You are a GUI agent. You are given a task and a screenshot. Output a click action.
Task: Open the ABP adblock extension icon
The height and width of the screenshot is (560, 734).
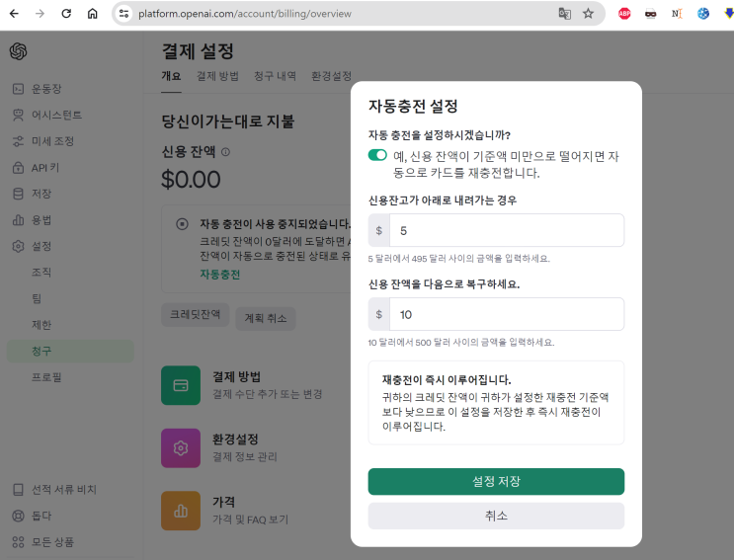tap(624, 14)
